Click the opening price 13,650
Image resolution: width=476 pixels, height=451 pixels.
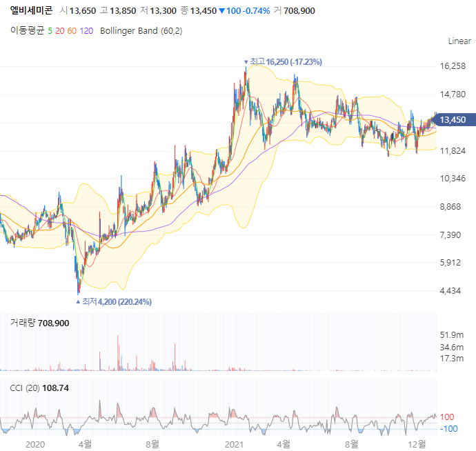coord(83,11)
